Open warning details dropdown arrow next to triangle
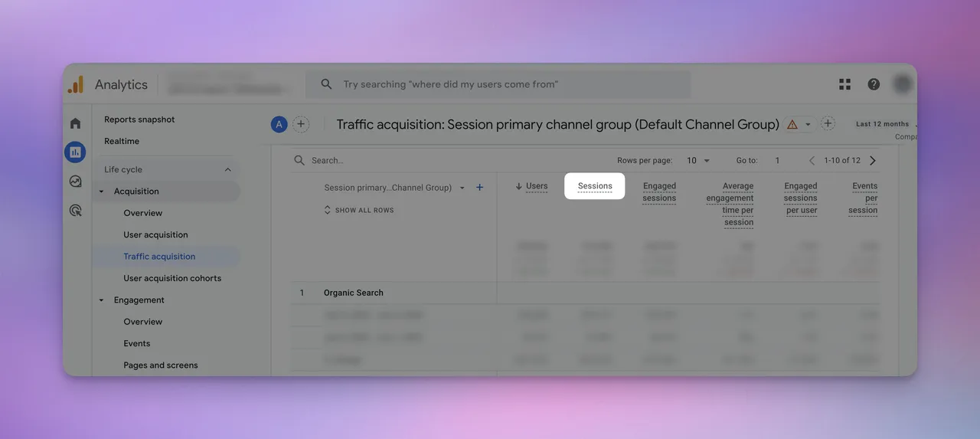Viewport: 980px width, 439px height. click(x=808, y=125)
